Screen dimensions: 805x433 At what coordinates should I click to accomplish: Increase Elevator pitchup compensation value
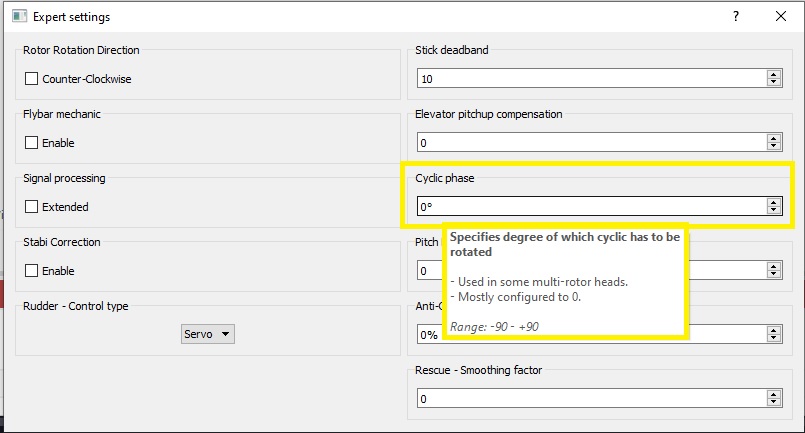click(773, 139)
